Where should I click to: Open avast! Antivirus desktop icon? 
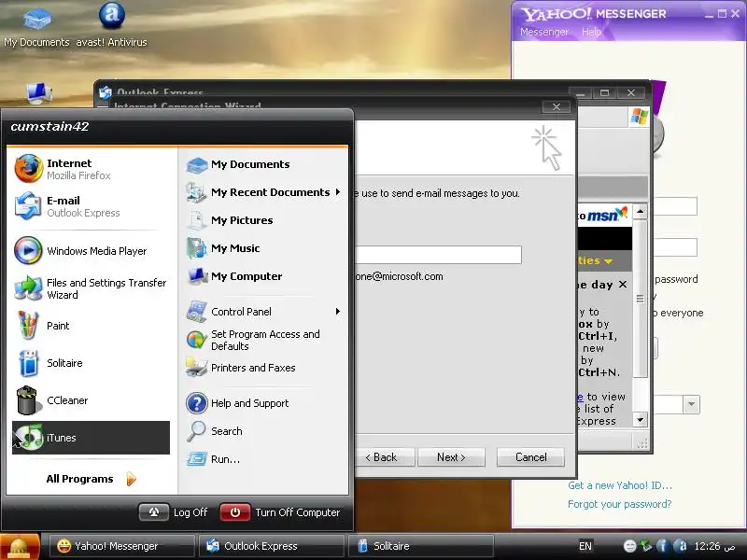pos(111,25)
